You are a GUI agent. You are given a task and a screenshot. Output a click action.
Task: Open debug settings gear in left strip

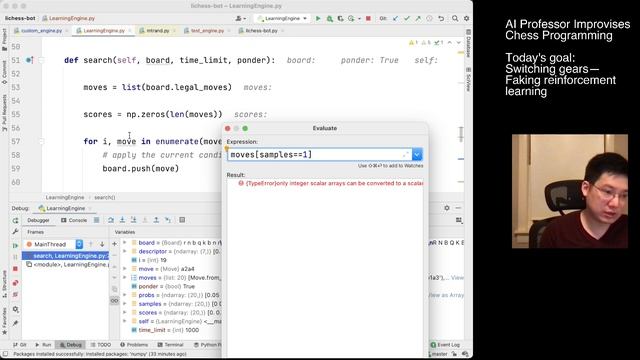pyautogui.click(x=16, y=309)
